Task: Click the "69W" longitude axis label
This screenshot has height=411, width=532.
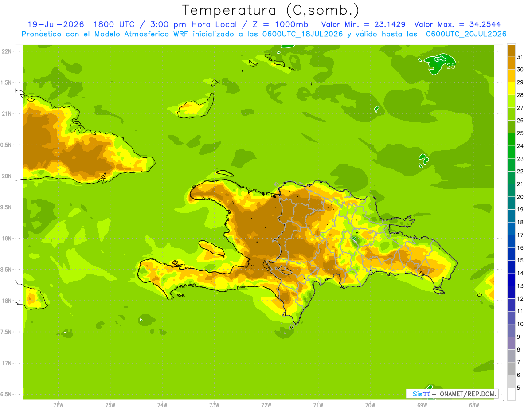Action: tap(422, 405)
